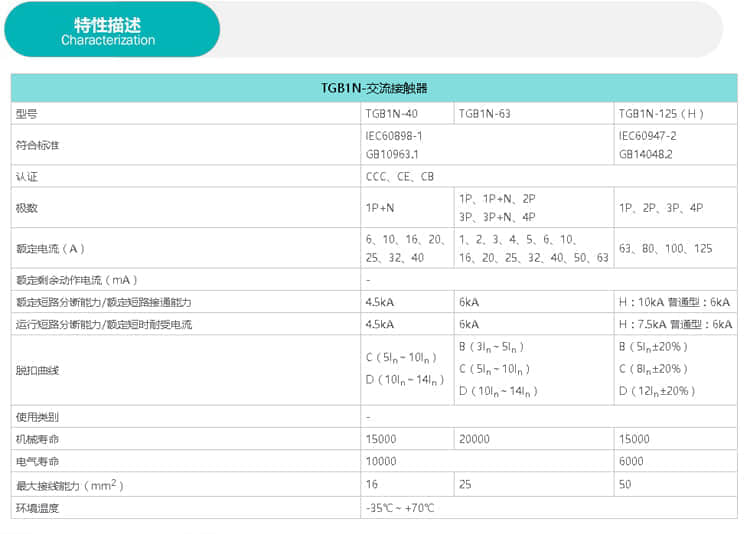Click the 机械寿命 row label
The width and height of the screenshot is (750, 534).
[x=37, y=439]
